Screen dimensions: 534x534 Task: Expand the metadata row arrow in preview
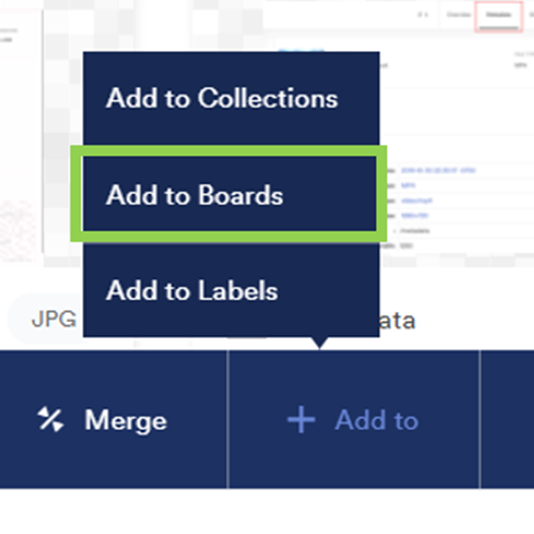tap(395, 231)
